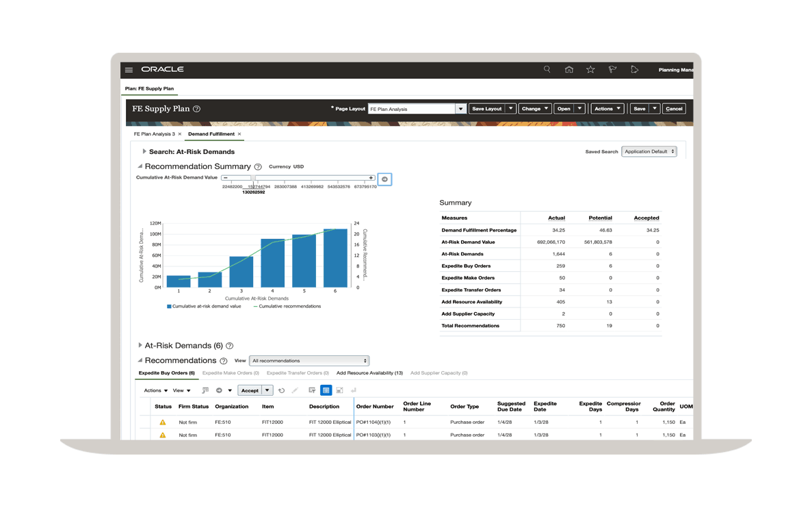Go to Home via house icon
812x508 pixels.
click(x=568, y=70)
